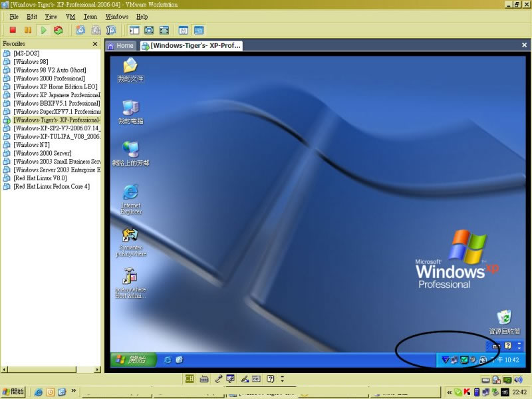Click Favorites horizontal scrollbar right arrow
Screen dimensions: 532x399
coord(98,370)
